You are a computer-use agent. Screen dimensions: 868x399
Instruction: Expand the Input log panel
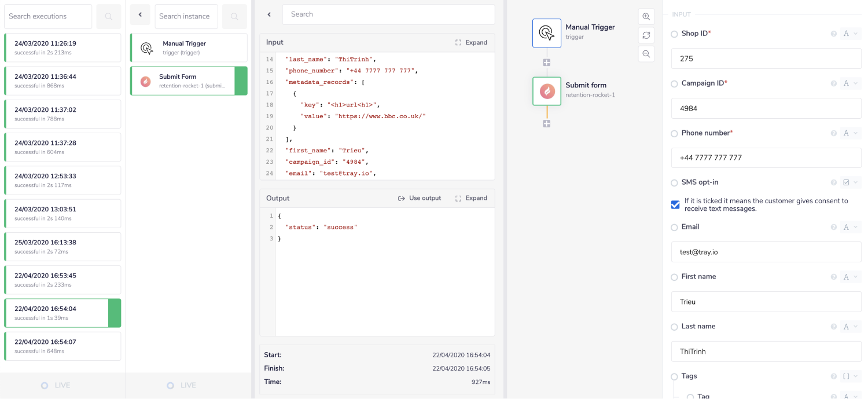point(471,42)
